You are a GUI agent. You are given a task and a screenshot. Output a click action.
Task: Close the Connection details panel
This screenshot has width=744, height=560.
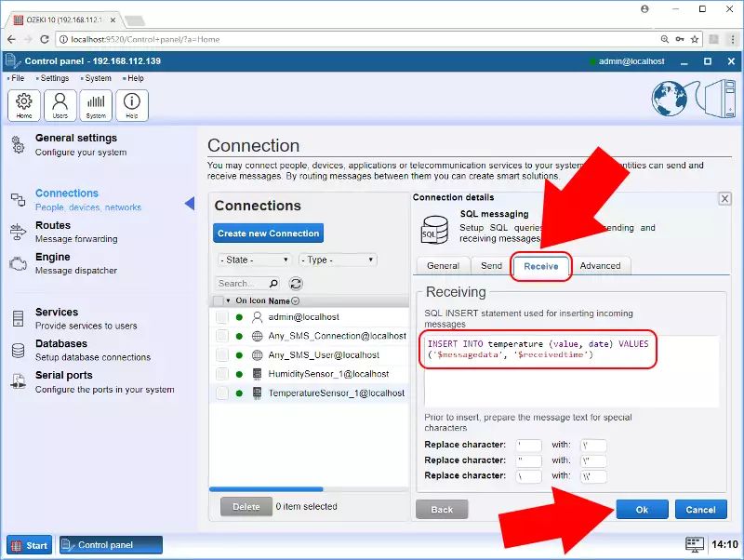(724, 198)
